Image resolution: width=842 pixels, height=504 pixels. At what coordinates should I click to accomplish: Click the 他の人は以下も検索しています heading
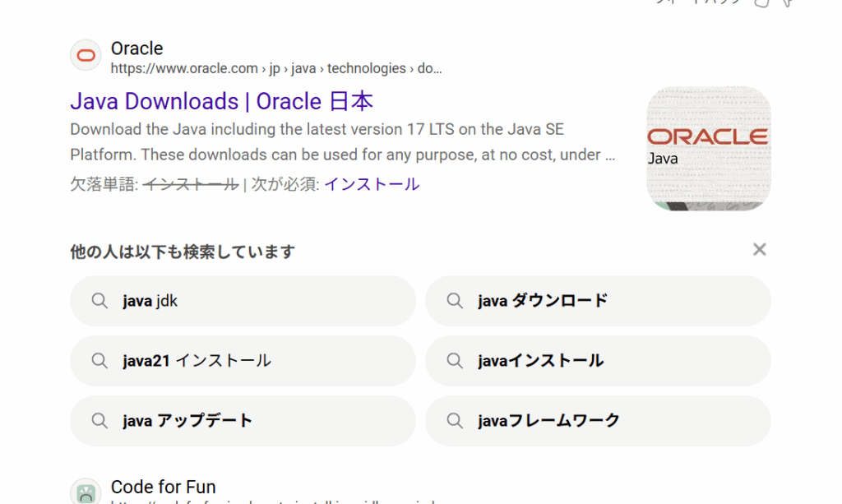[x=182, y=252]
